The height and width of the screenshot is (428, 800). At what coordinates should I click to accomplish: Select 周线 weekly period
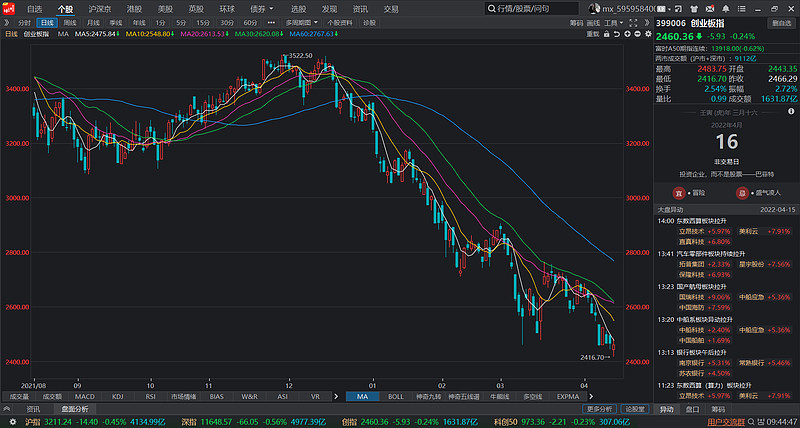[x=70, y=23]
